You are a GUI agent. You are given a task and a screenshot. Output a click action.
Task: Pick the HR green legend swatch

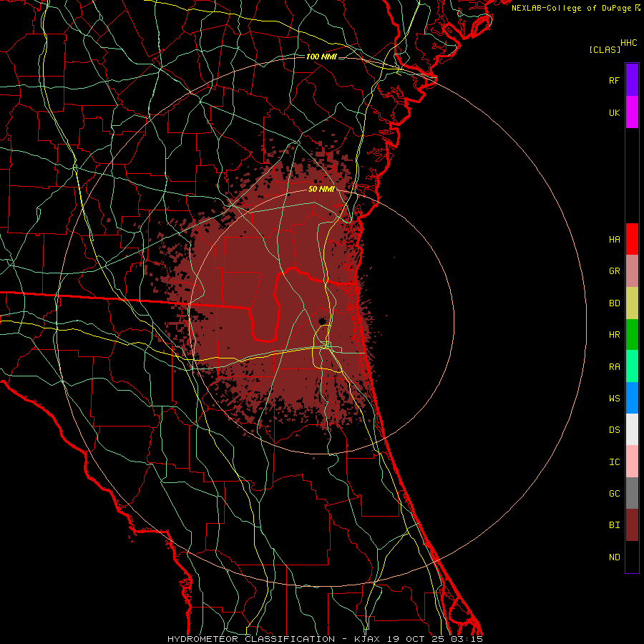click(632, 335)
